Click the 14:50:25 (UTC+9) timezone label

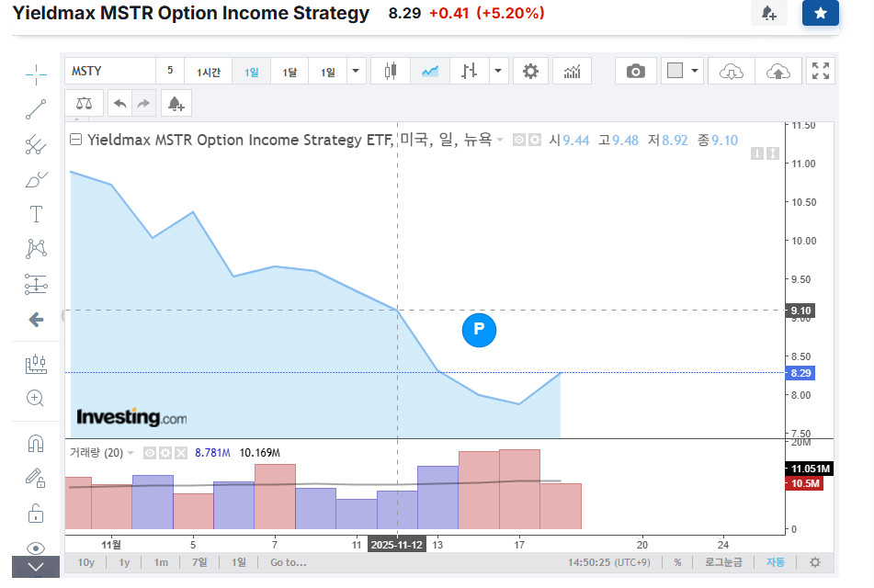(609, 562)
